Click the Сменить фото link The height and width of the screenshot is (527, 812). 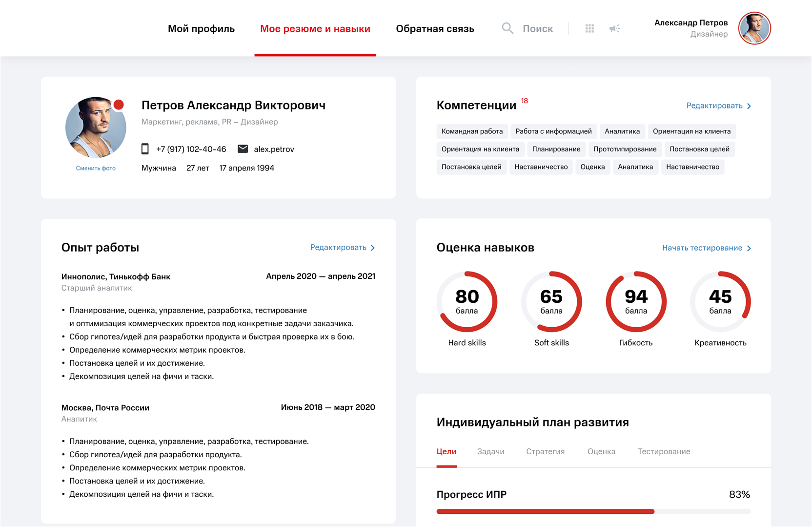point(96,168)
